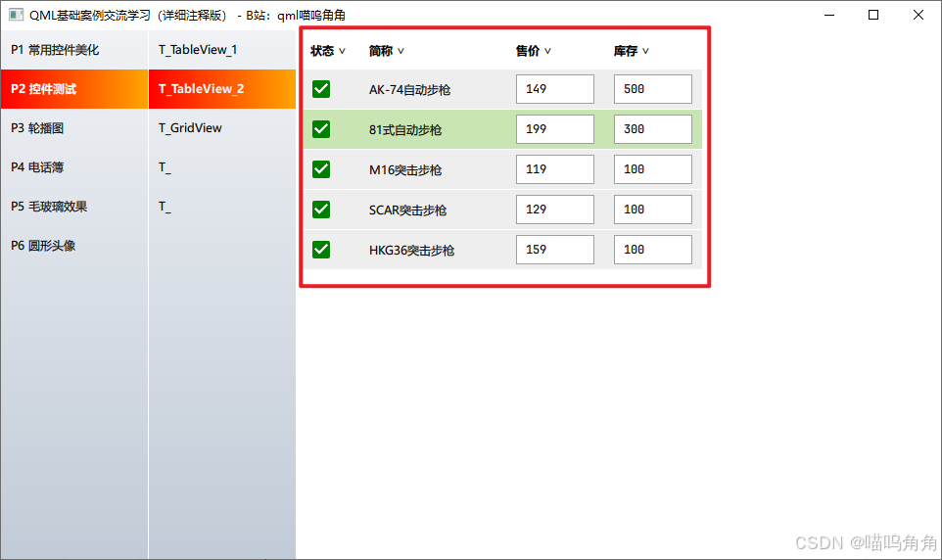The width and height of the screenshot is (942, 560).
Task: Edit the HKG36 price field showing 159
Action: (555, 250)
